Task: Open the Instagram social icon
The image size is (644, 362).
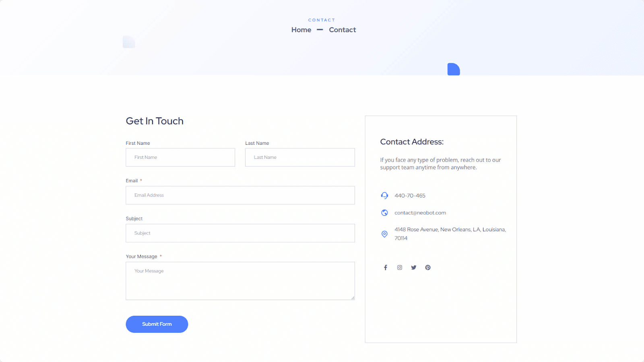Action: (400, 267)
